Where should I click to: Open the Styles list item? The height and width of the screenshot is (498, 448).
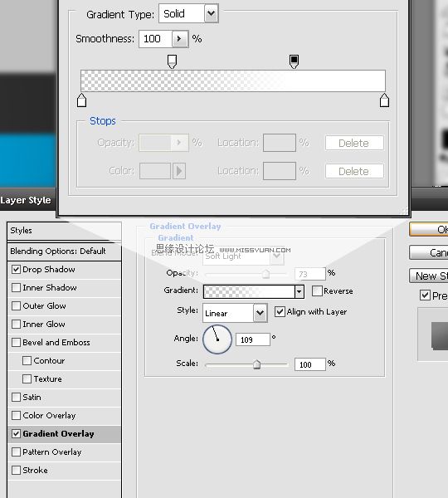point(64,231)
